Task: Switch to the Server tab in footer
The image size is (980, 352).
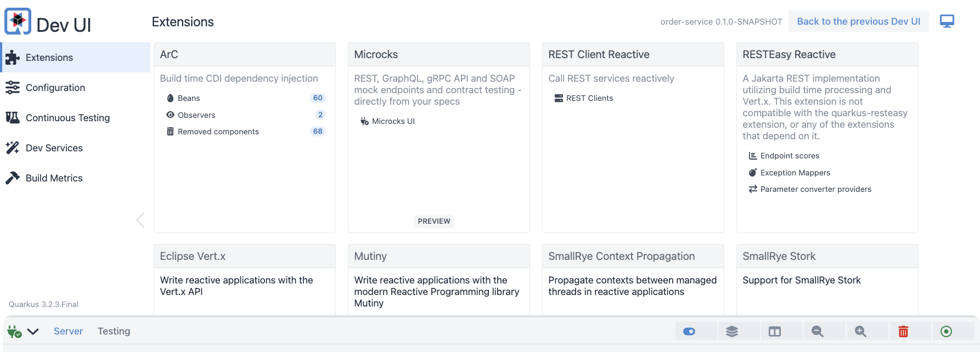Action: 68,331
